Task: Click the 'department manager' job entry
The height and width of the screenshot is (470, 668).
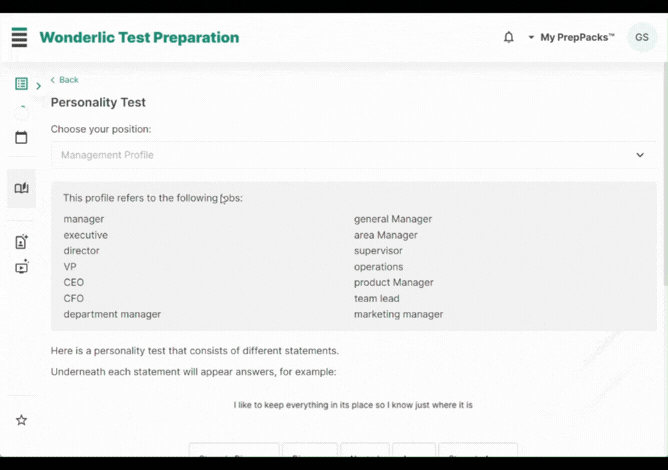Action: tap(112, 314)
